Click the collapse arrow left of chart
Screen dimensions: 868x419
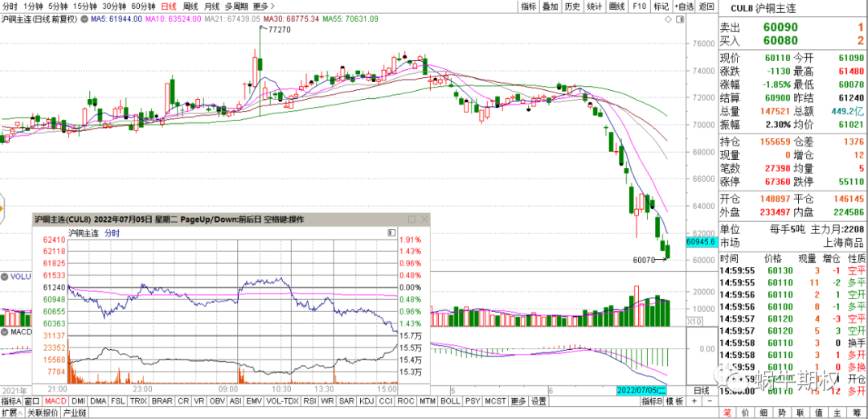[2, 206]
